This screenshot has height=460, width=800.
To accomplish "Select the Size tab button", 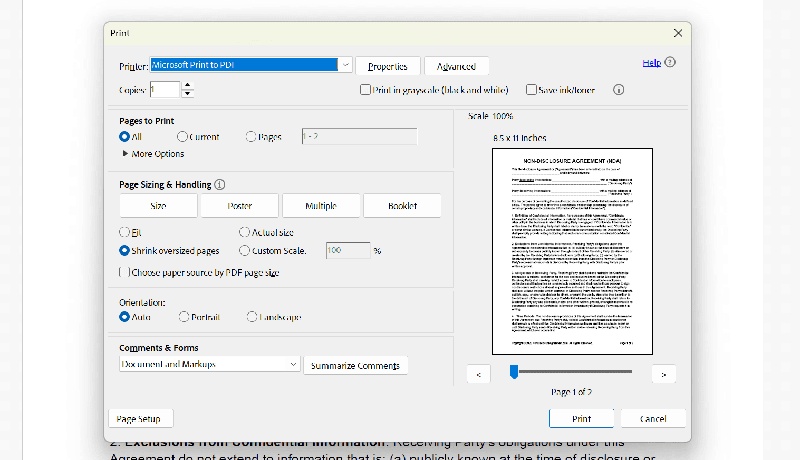I will 158,206.
